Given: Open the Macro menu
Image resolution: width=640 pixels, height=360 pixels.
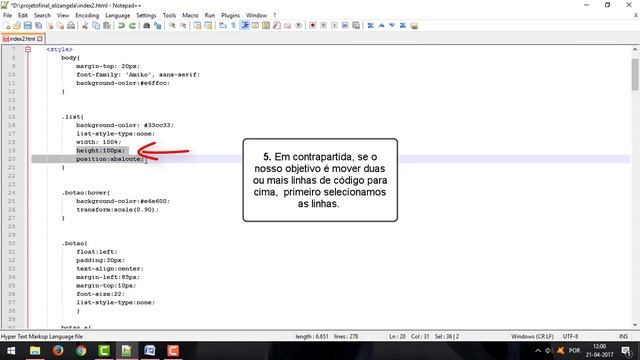Looking at the screenshot, I should point(190,15).
